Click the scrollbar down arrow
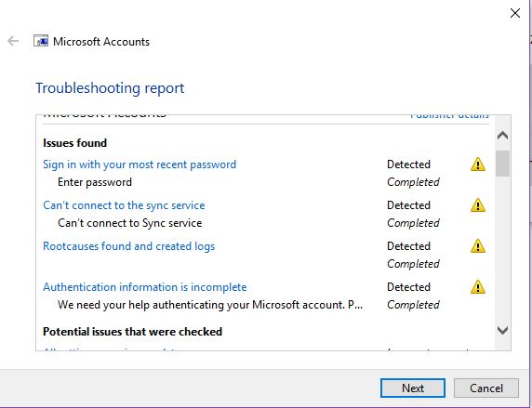532x408 pixels. pos(502,330)
